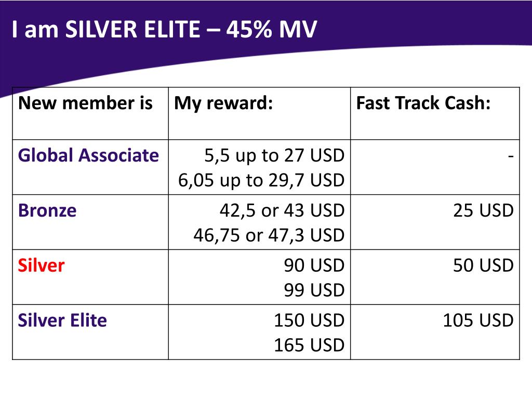Select the "5,5 up to 27 USD" text
This screenshot has height=399, width=532.
[274, 155]
